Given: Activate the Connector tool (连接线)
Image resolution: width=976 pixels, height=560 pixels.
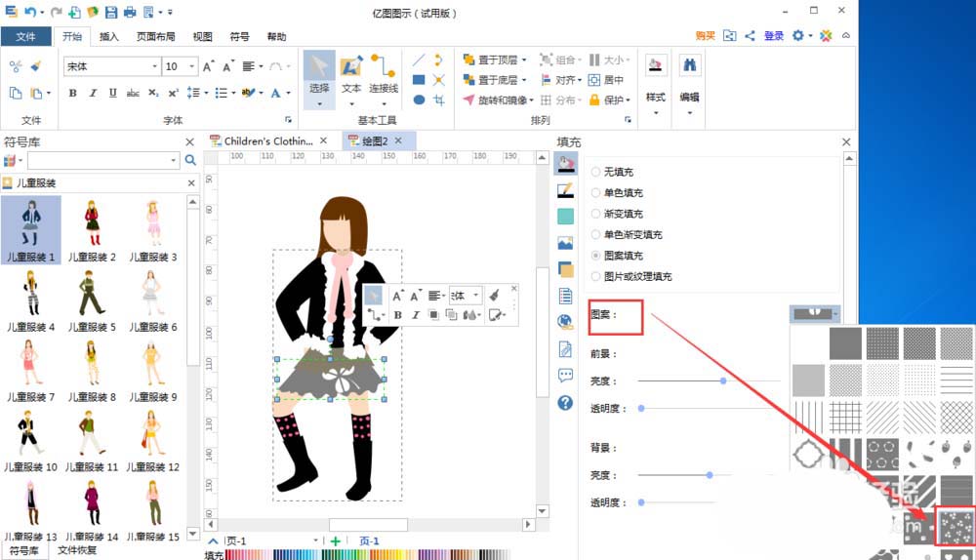Looking at the screenshot, I should pyautogui.click(x=383, y=80).
